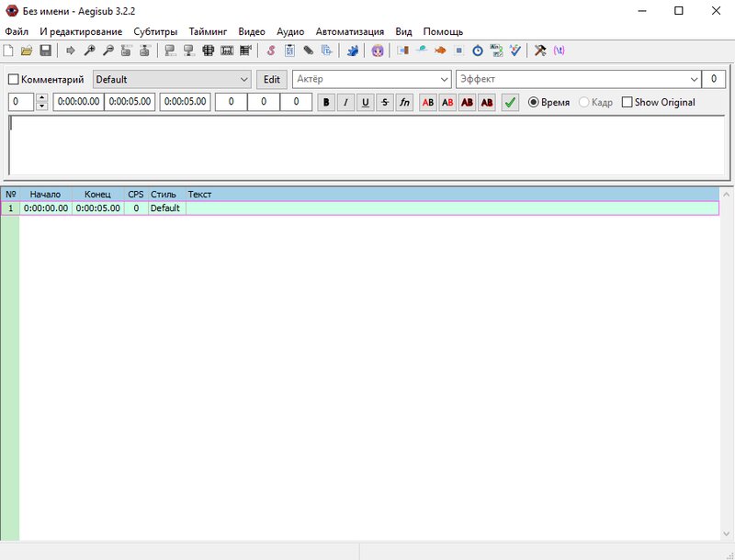Viewport: 735px width, 560px height.
Task: Open a file with the folder icon
Action: pos(27,50)
